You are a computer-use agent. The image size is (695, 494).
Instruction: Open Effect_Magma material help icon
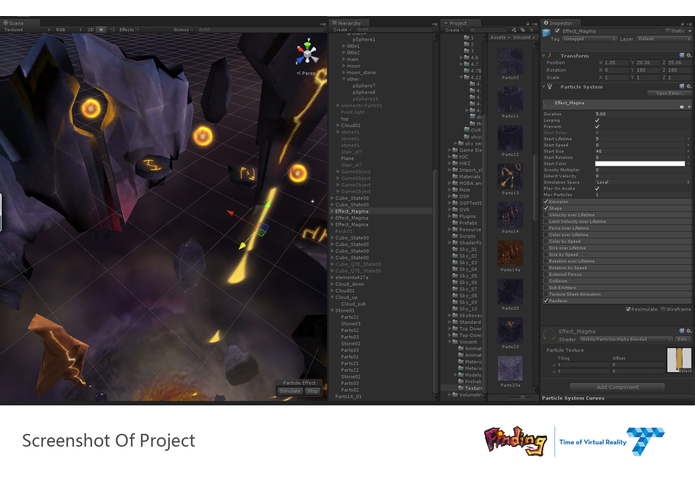[682, 331]
